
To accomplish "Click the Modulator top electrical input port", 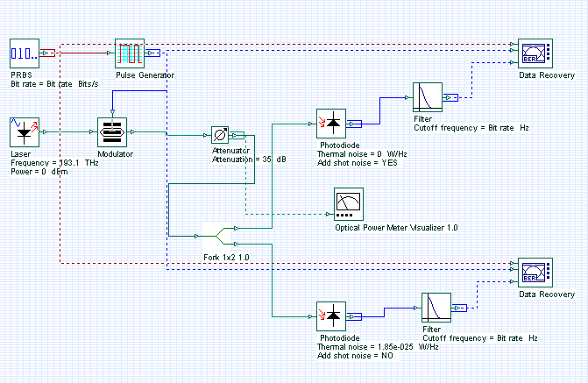I will click(x=112, y=112).
